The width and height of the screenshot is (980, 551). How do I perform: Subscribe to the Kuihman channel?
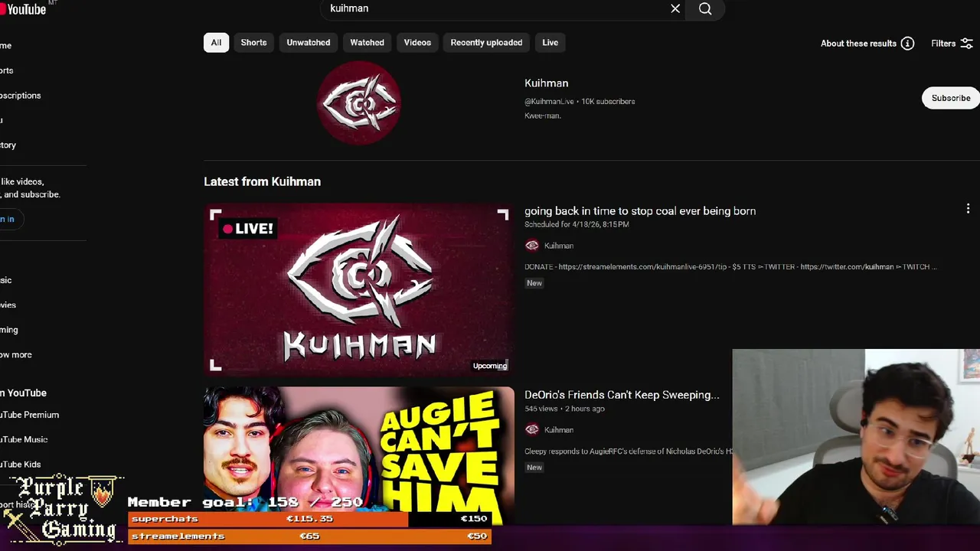(951, 98)
